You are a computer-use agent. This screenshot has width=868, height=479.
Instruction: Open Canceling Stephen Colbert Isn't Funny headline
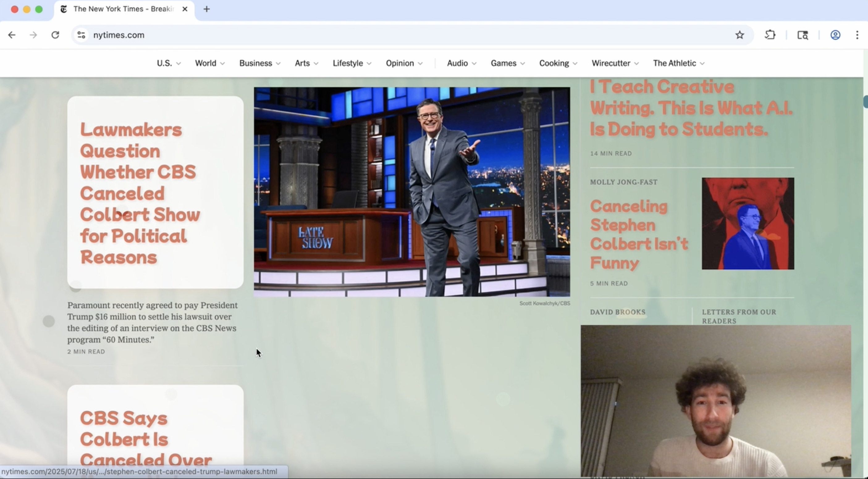(x=639, y=234)
